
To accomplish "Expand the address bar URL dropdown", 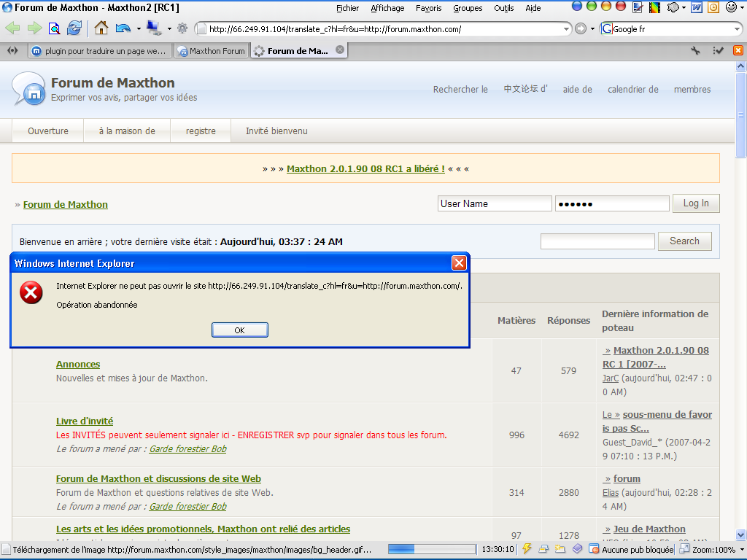I will 566,29.
